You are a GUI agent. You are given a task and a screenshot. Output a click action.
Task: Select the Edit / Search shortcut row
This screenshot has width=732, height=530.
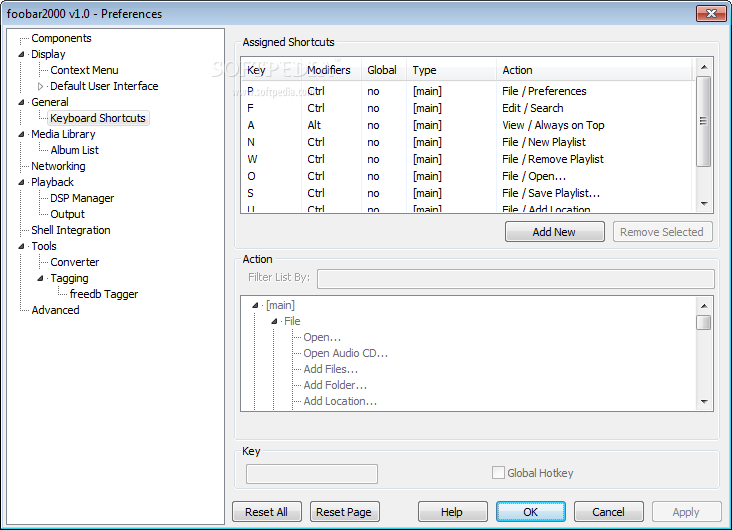tap(468, 108)
